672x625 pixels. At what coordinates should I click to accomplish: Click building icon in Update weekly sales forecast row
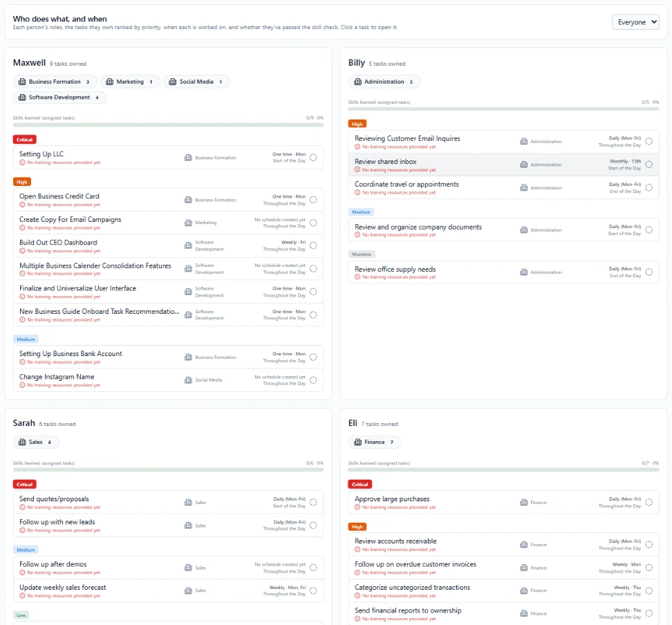click(188, 590)
